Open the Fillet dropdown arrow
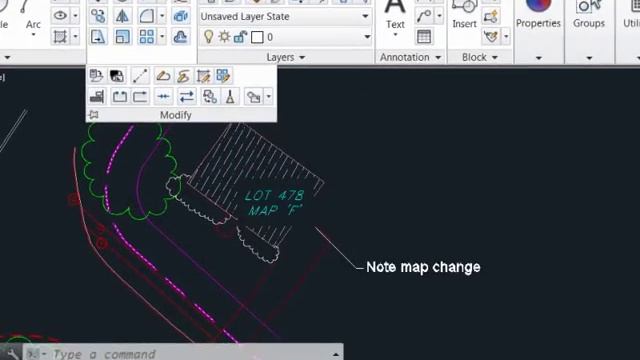Viewport: 640px width, 360px height. (x=162, y=16)
